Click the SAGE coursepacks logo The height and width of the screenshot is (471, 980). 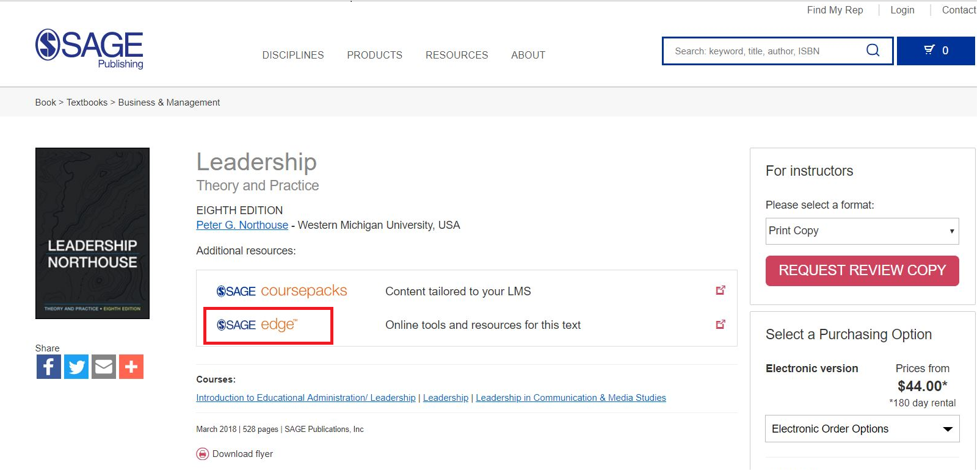281,291
